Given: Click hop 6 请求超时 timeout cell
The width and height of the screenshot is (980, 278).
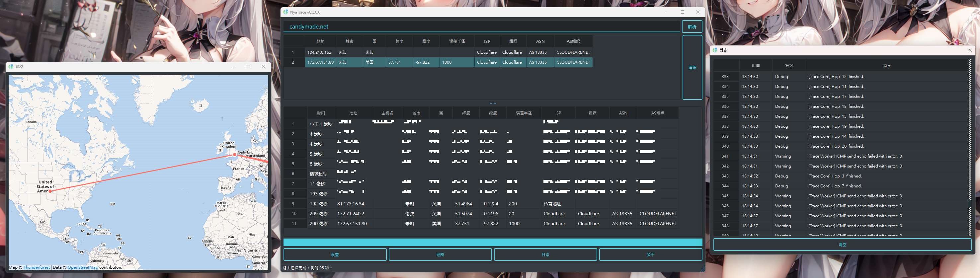Looking at the screenshot, I should click(x=321, y=174).
